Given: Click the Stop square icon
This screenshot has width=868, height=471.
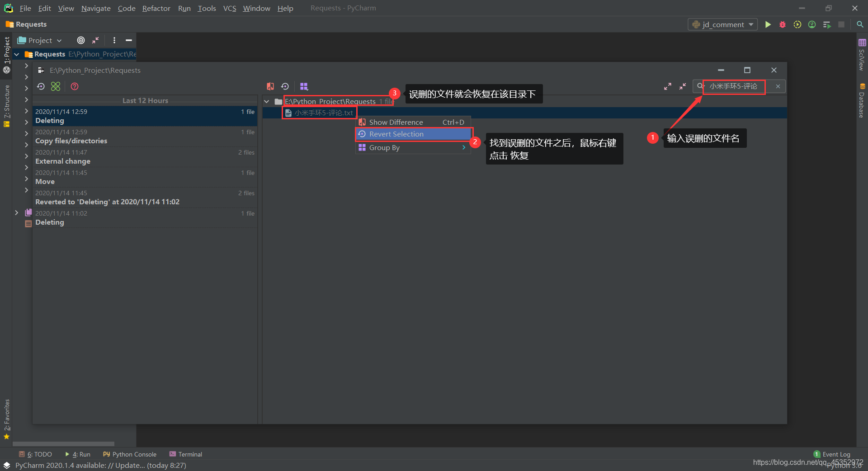Looking at the screenshot, I should pos(841,24).
